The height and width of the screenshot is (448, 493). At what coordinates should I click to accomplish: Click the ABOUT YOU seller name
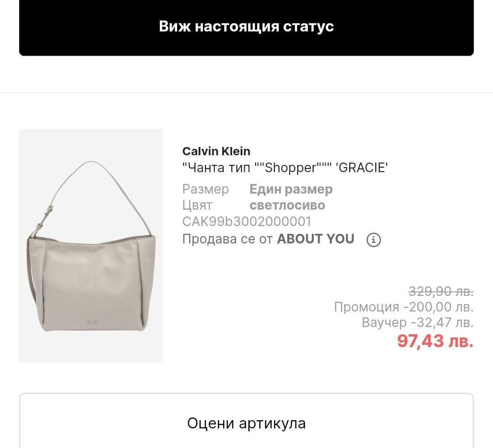pyautogui.click(x=315, y=239)
